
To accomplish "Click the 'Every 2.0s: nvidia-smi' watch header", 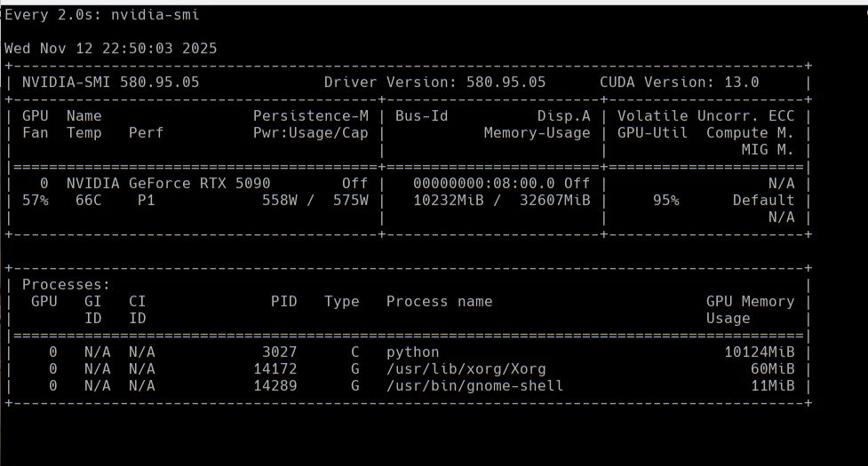I will coord(102,14).
